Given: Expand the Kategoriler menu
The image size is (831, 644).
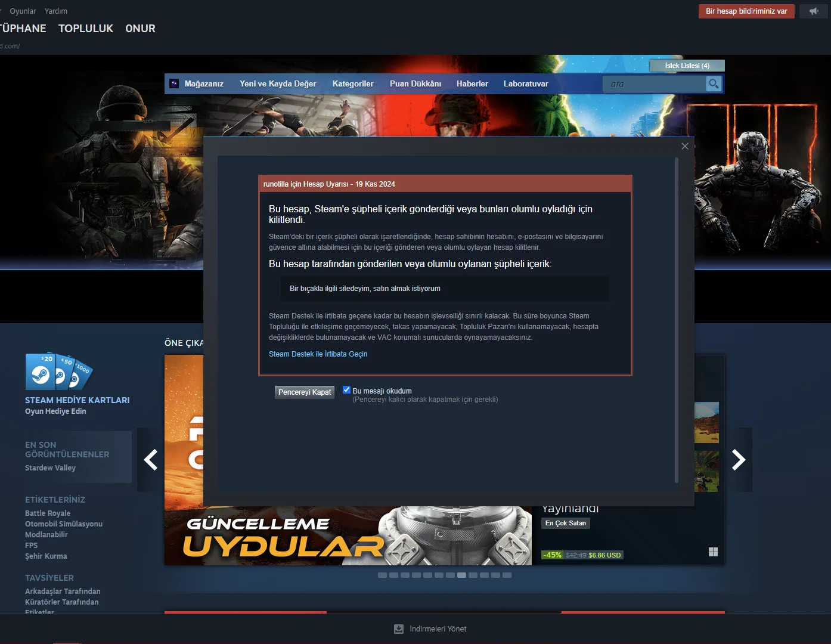Looking at the screenshot, I should point(353,84).
